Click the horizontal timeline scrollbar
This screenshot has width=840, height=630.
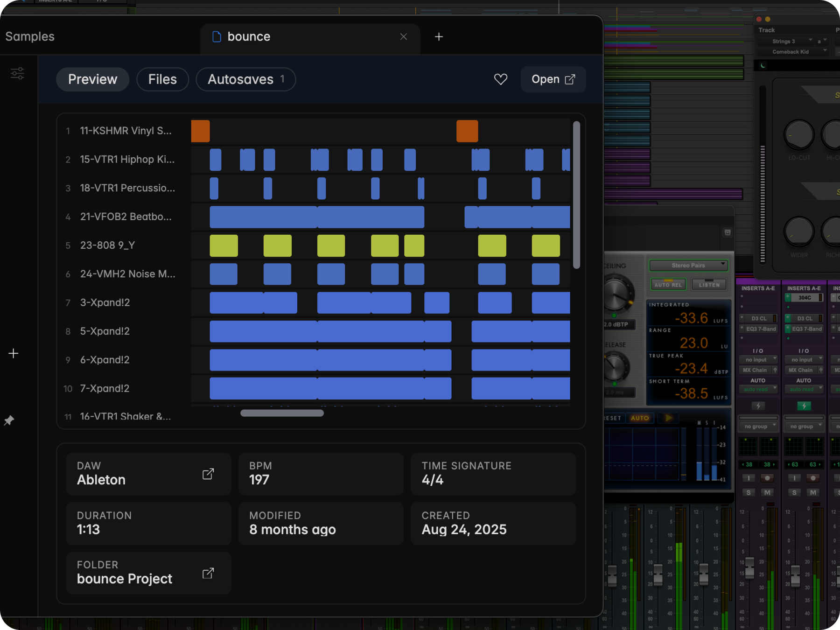[282, 413]
